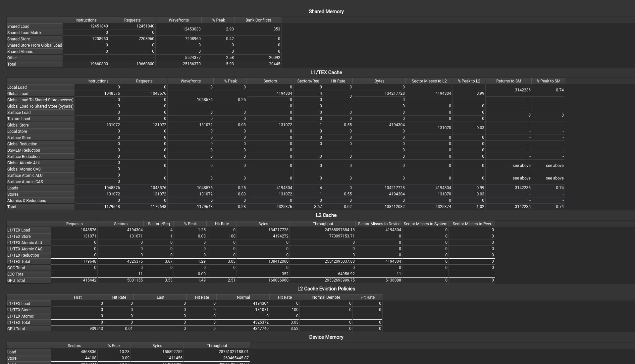Select the Texture Load row label
This screenshot has height=364, width=635.
coord(19,119)
